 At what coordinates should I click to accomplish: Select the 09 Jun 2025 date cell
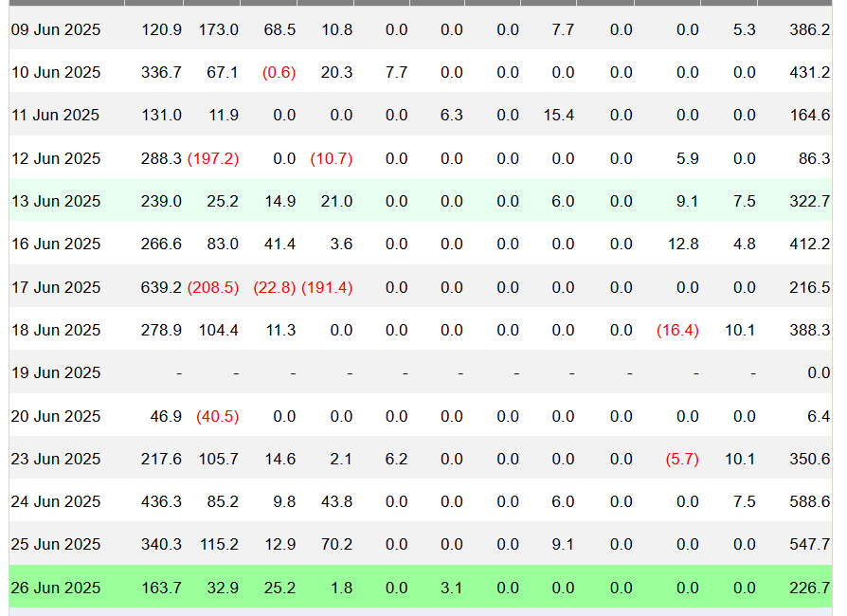[56, 29]
